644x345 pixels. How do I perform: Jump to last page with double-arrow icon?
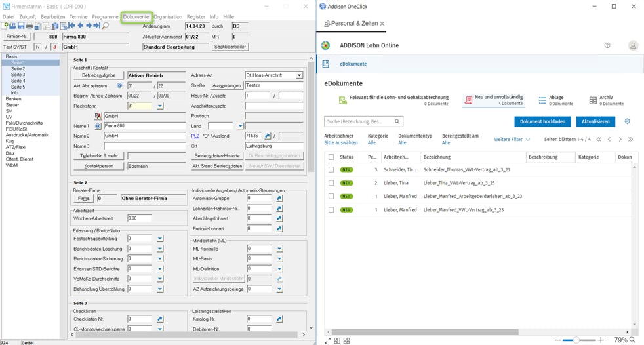coord(630,140)
